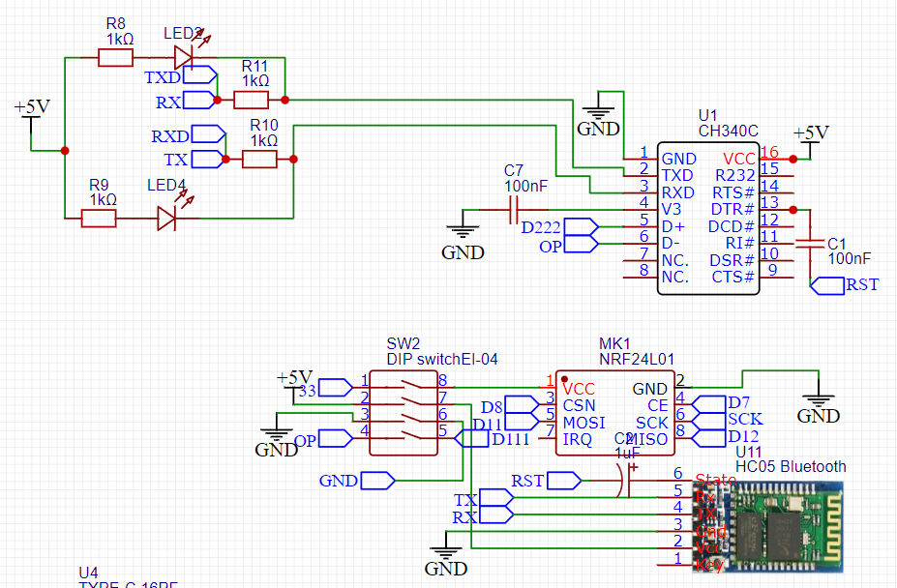Screen dimensions: 897x588
Task: Click the RX net port at HC05
Action: [496, 514]
